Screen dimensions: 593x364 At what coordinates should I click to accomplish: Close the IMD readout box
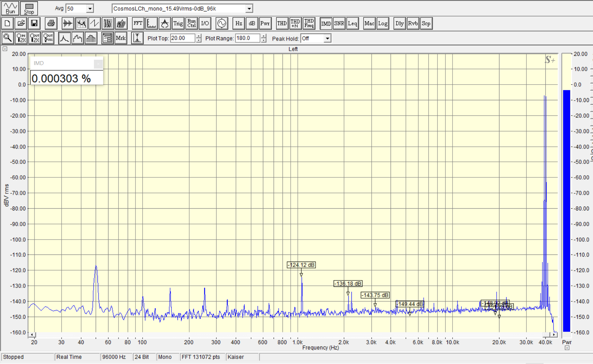click(98, 64)
